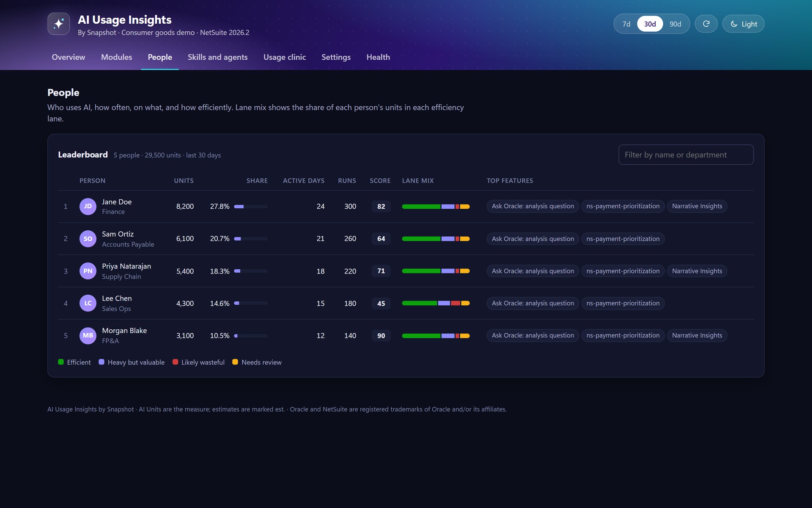Click Lee Chen's LC avatar
Viewport: 812px width, 508px height.
point(88,303)
